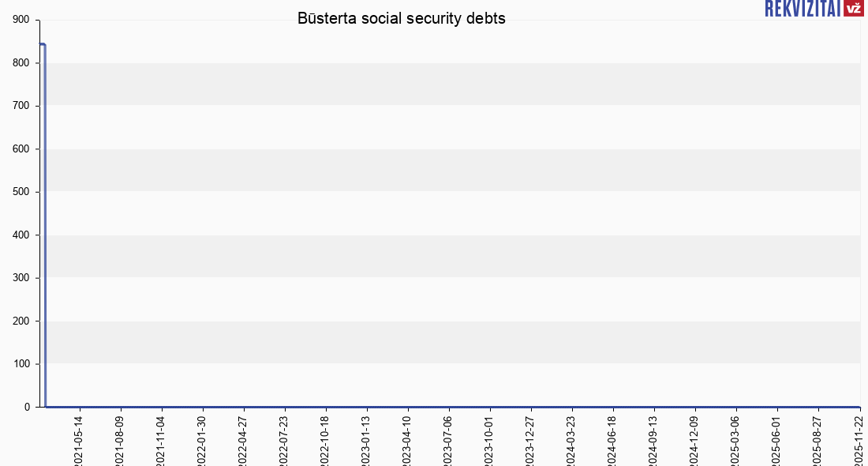Click the 500 y-axis label

coord(21,192)
